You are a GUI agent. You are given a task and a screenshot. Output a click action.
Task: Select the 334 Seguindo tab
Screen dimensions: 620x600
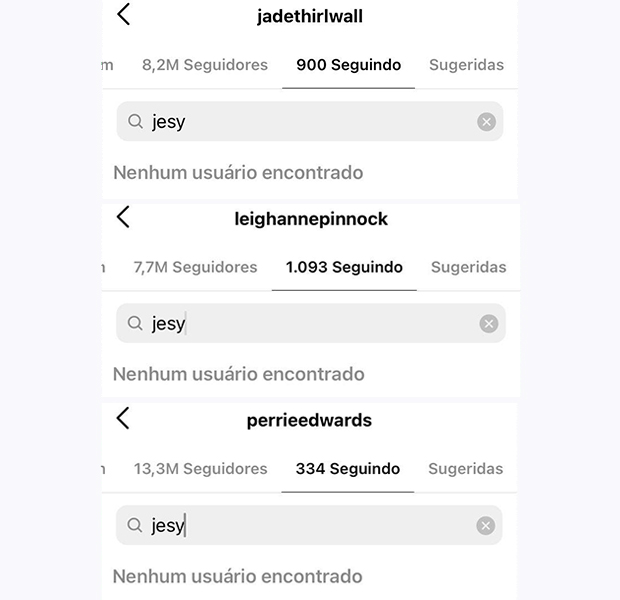pos(348,469)
